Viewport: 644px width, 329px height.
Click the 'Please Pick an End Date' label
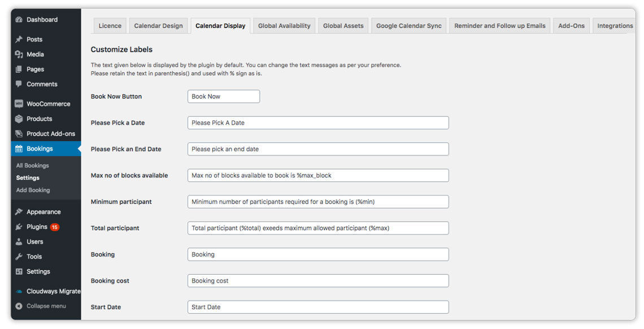(125, 149)
